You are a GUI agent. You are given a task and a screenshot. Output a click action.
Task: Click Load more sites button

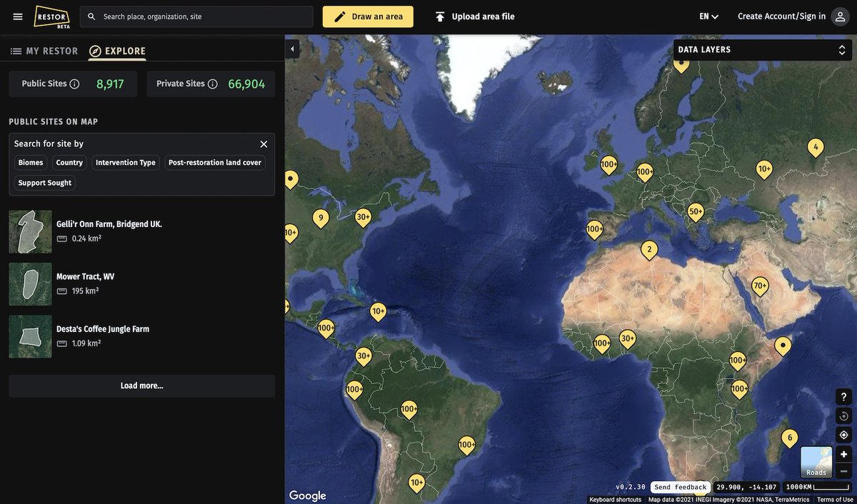click(142, 385)
